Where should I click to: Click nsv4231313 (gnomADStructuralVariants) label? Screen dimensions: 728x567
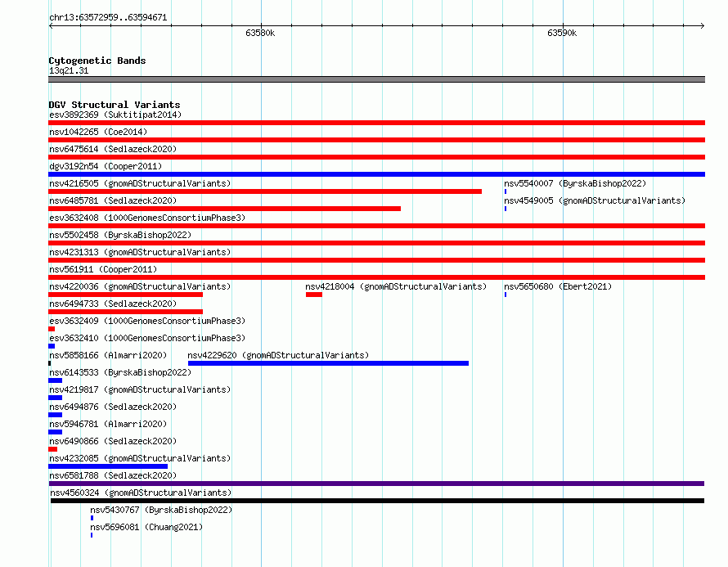click(140, 252)
